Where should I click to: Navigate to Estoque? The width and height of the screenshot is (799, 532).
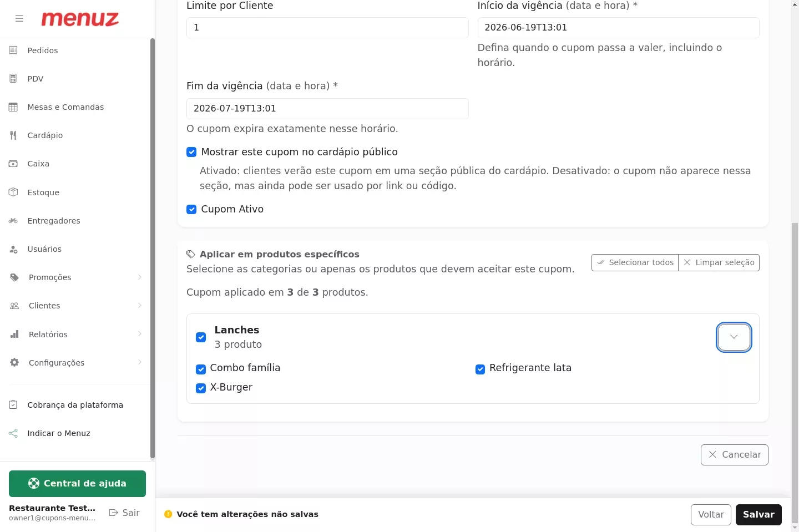[x=75, y=192]
